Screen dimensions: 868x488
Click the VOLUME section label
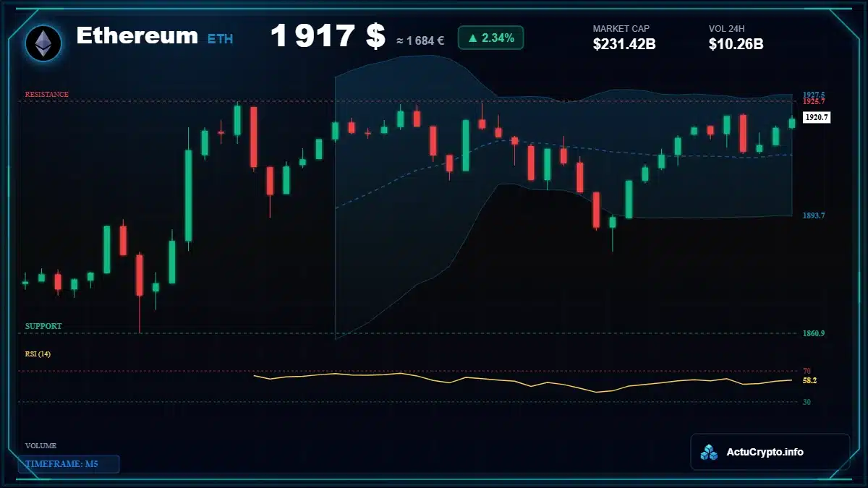point(41,446)
